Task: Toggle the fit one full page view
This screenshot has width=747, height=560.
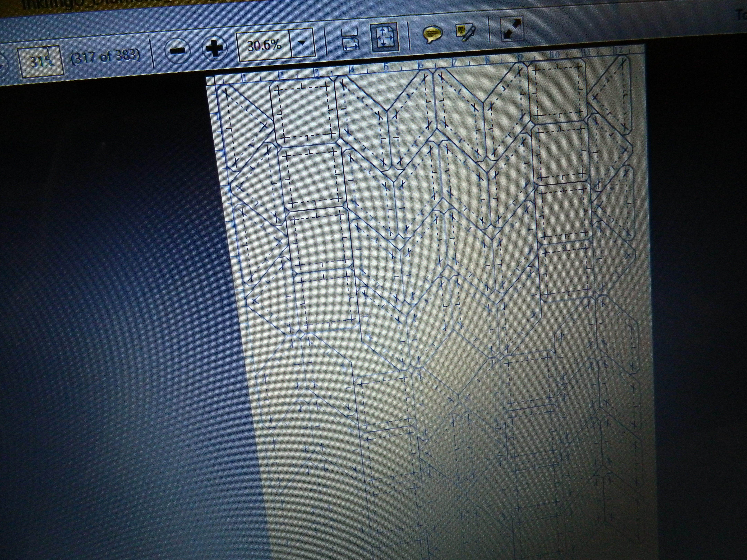Action: tap(385, 37)
